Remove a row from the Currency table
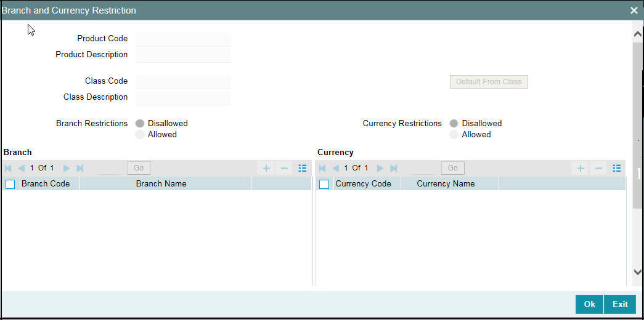Image resolution: width=644 pixels, height=320 pixels. click(x=599, y=168)
